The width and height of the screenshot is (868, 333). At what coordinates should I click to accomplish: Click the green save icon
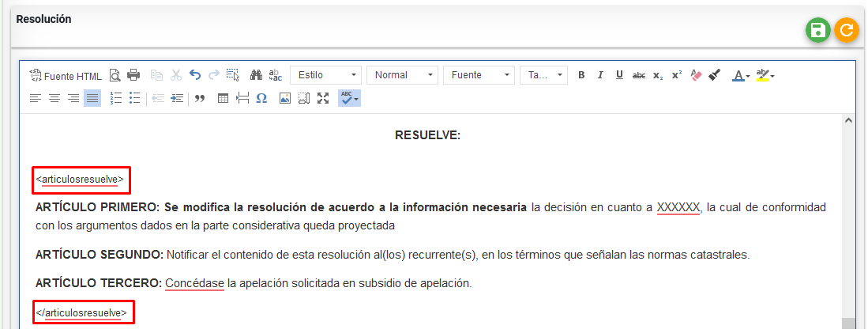click(x=818, y=30)
